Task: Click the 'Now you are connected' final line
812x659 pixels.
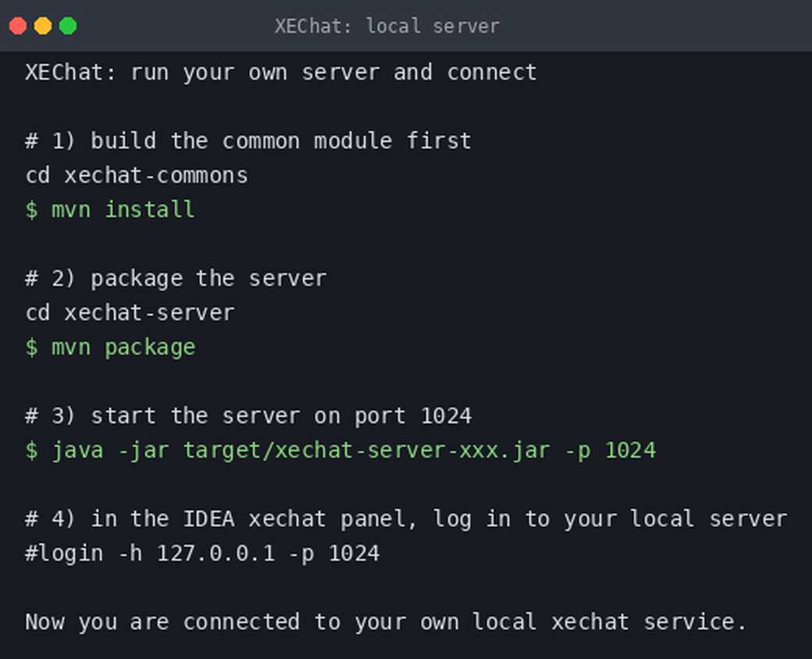Action: pos(386,622)
